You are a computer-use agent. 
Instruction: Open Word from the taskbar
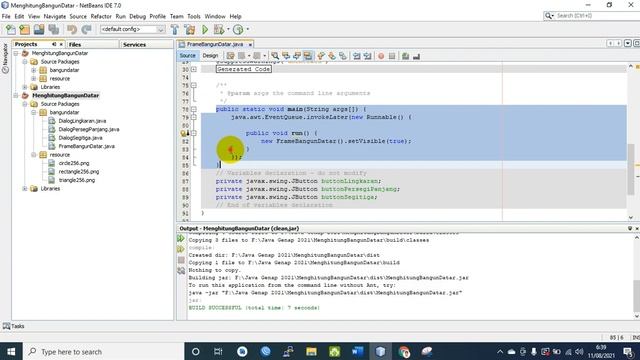click(x=357, y=351)
